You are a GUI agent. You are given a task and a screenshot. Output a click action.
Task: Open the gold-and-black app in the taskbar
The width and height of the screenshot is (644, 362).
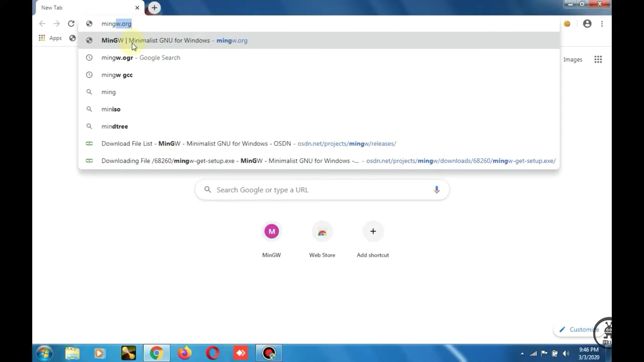[128, 353]
